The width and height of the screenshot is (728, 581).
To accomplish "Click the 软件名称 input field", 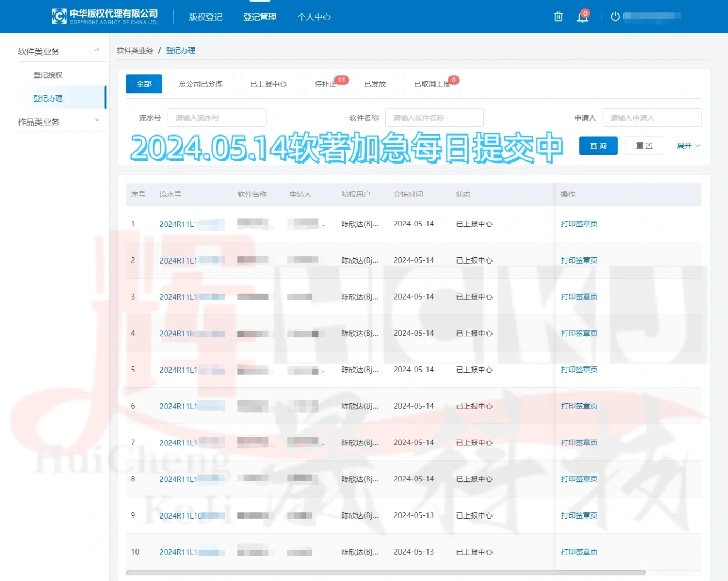I will [x=434, y=117].
